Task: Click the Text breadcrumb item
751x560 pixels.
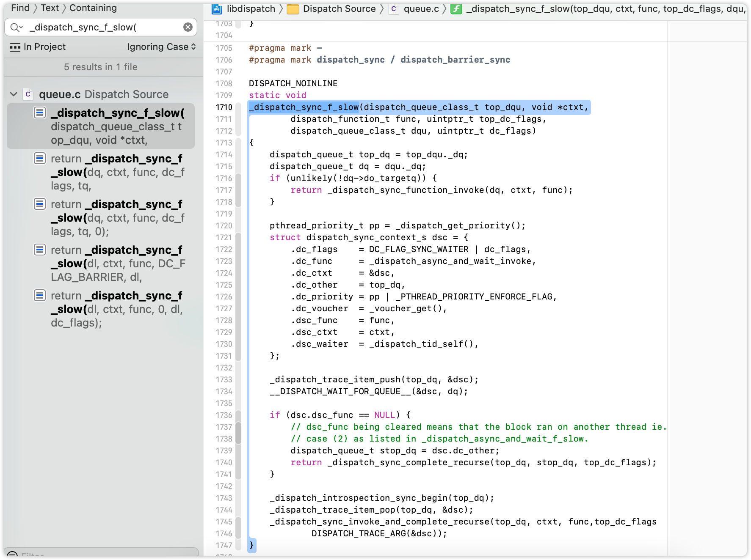Action: coord(50,8)
